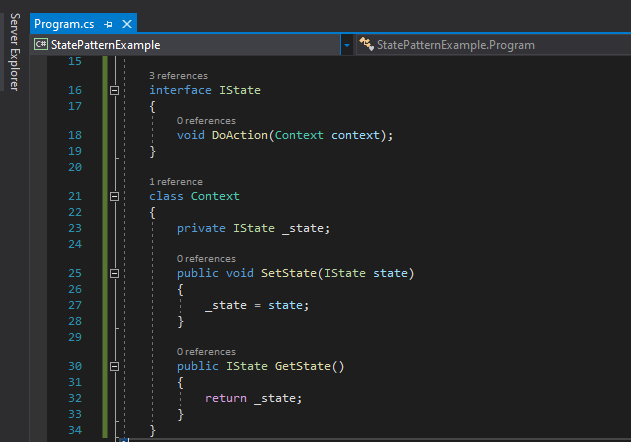Click the 'class' keyword on line 21
Image resolution: width=631 pixels, height=442 pixels.
(x=166, y=196)
